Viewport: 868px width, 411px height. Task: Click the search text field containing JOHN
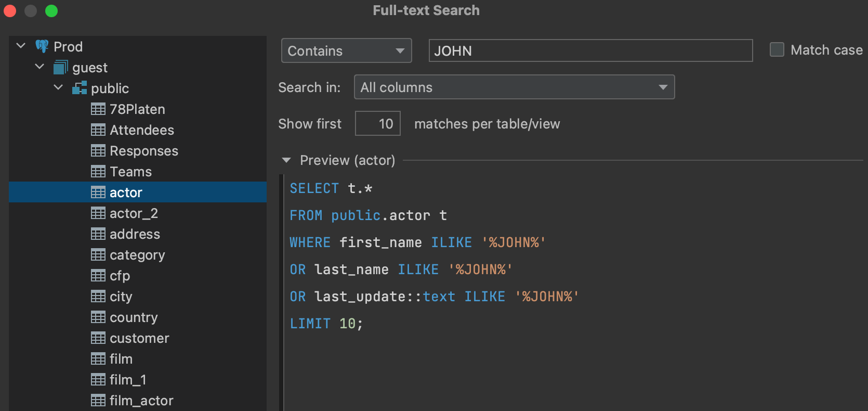[590, 50]
